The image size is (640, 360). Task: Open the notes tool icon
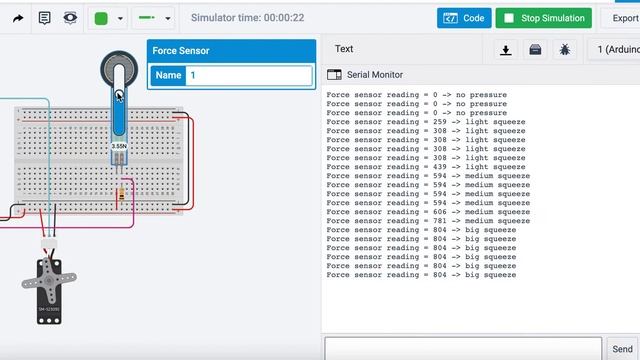(44, 18)
